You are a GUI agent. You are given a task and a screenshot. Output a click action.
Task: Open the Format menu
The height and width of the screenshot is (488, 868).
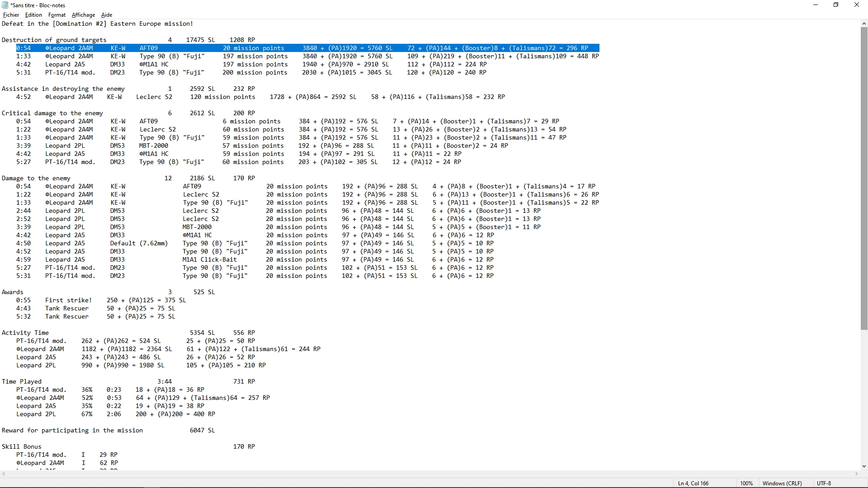tap(57, 15)
